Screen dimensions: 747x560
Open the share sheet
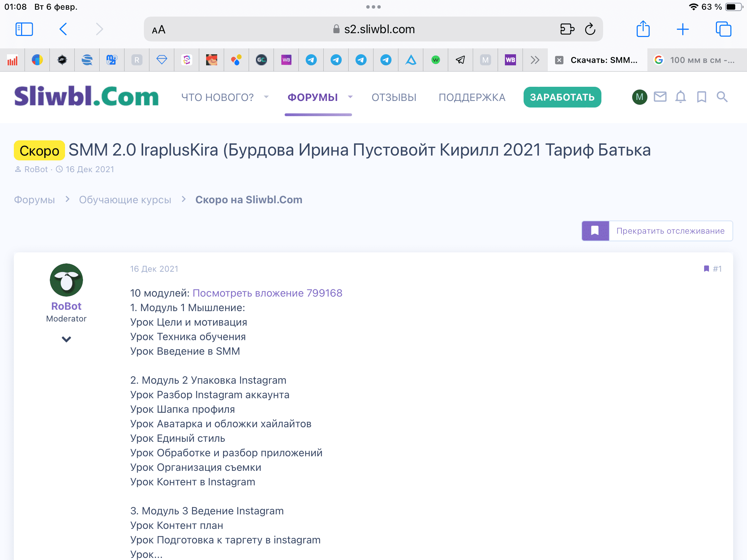pos(643,29)
